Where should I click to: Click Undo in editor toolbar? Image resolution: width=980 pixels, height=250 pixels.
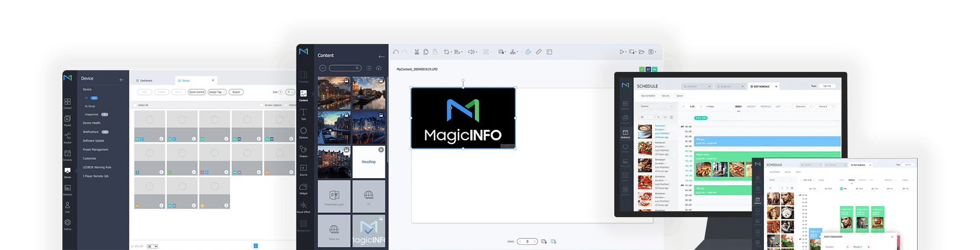tap(396, 52)
